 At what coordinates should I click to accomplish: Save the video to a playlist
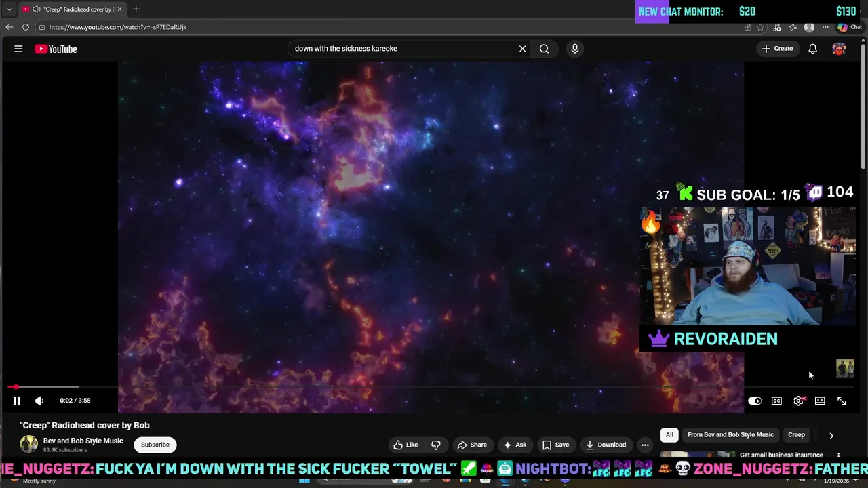click(x=555, y=445)
